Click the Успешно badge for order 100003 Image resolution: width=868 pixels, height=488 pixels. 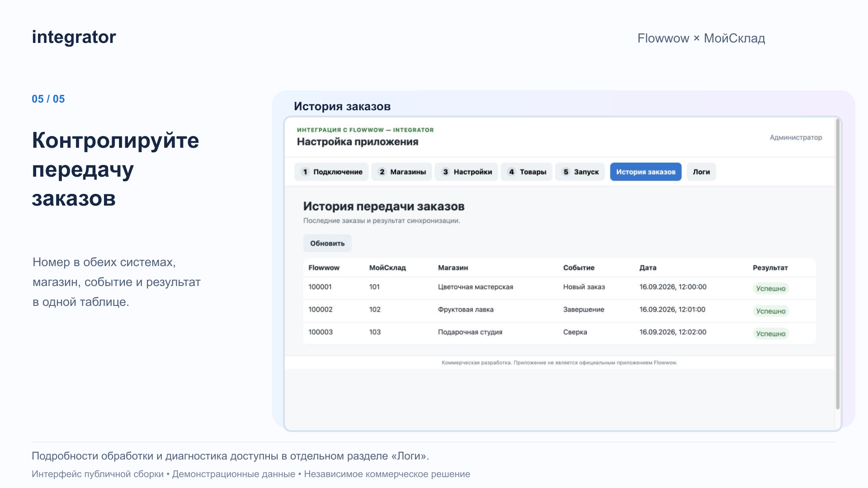(x=771, y=333)
